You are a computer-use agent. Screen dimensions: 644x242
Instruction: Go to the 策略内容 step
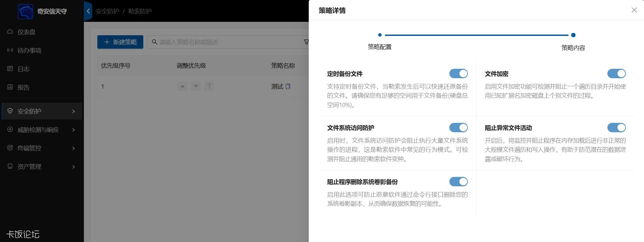click(x=573, y=35)
